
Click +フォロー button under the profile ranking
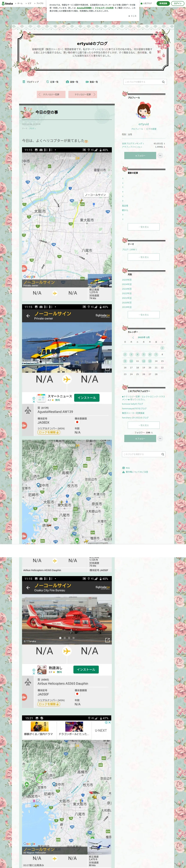[140, 156]
